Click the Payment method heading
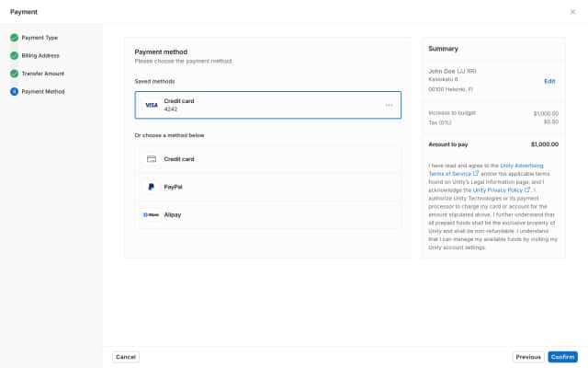588x368 pixels. point(161,52)
